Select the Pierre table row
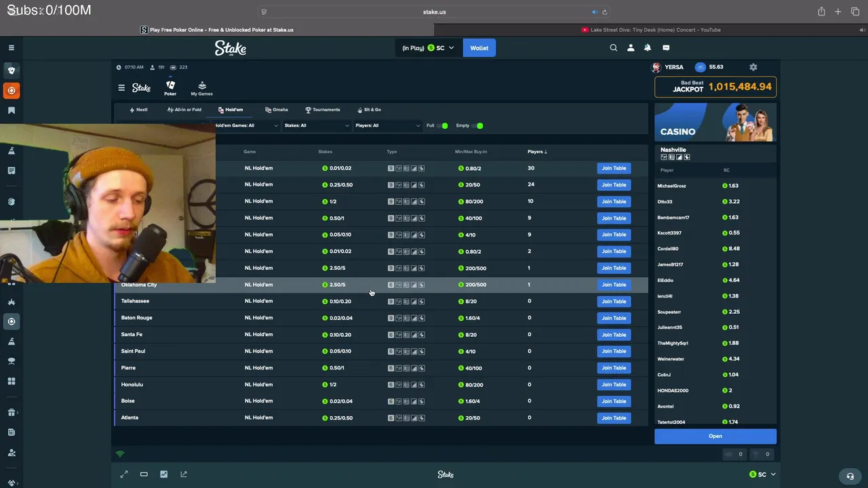 381,368
